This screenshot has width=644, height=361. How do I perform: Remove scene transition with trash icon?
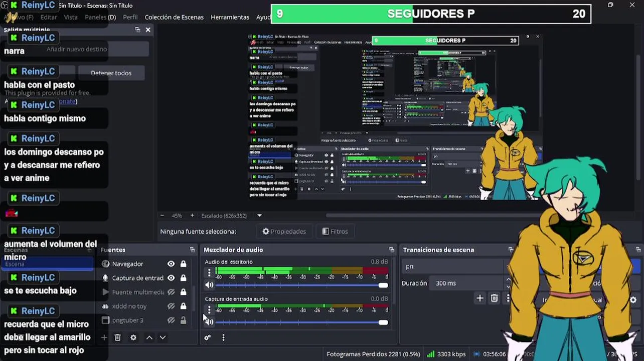coord(494,298)
